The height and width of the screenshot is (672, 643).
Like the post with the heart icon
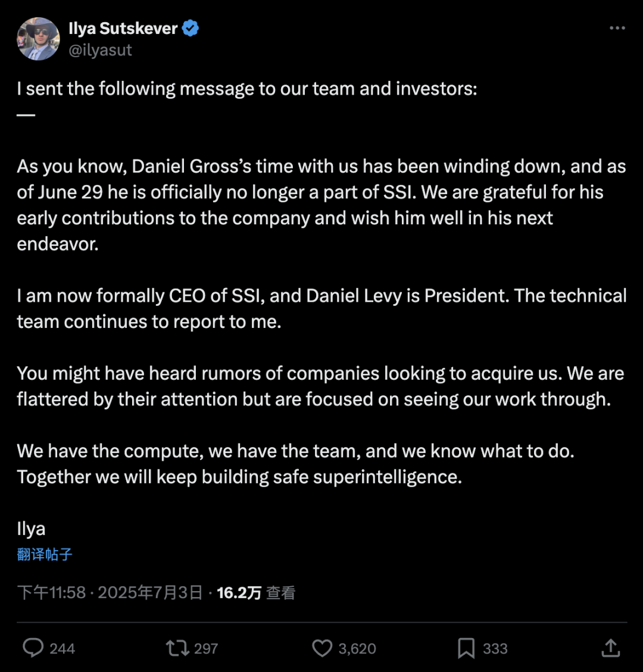(x=322, y=648)
